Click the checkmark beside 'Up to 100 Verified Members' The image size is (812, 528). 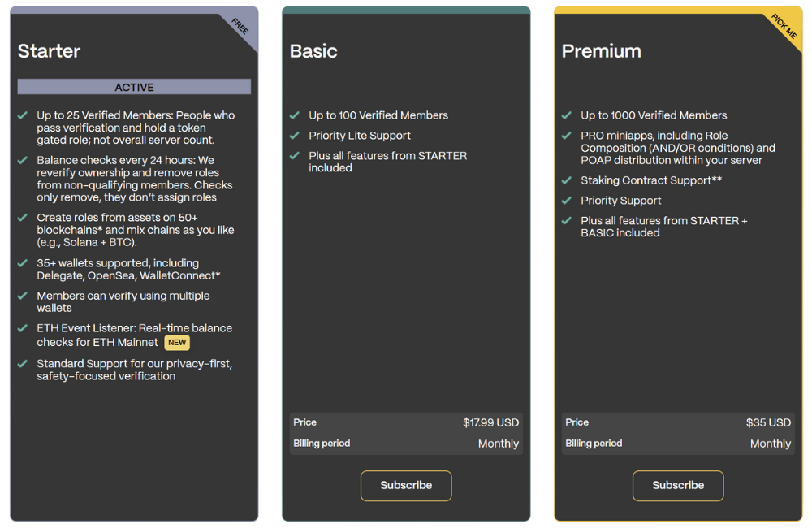pos(295,115)
